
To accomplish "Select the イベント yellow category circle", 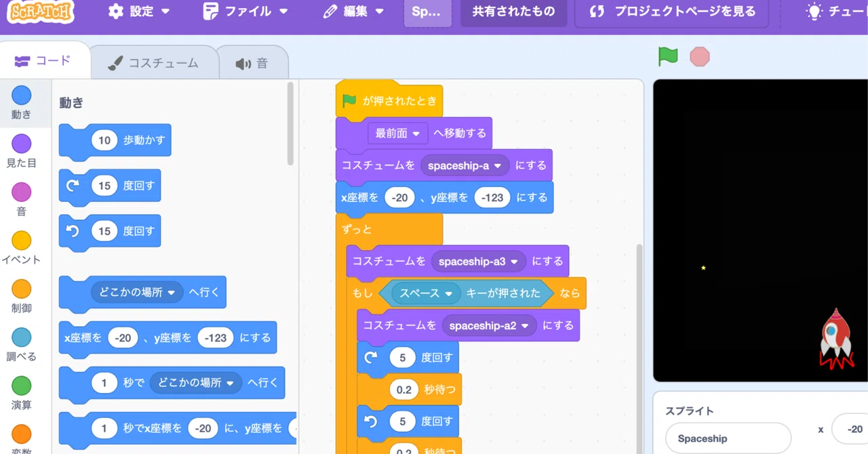I will coord(22,241).
